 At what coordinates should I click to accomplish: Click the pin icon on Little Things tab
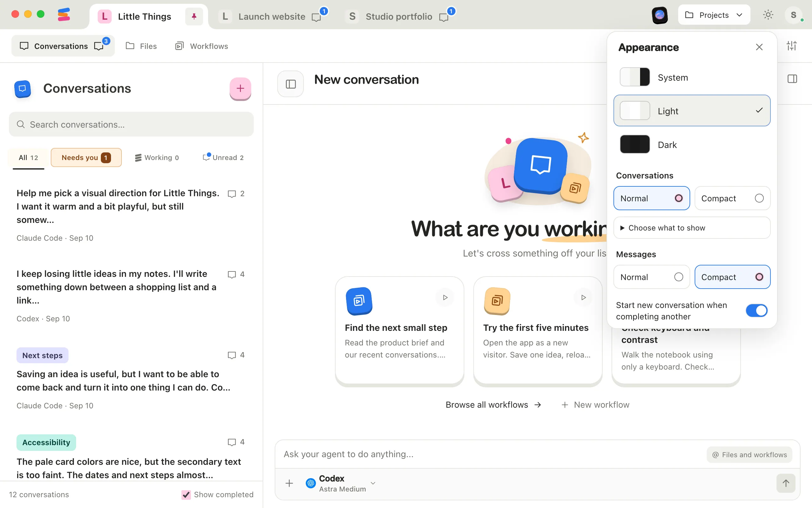coord(194,16)
